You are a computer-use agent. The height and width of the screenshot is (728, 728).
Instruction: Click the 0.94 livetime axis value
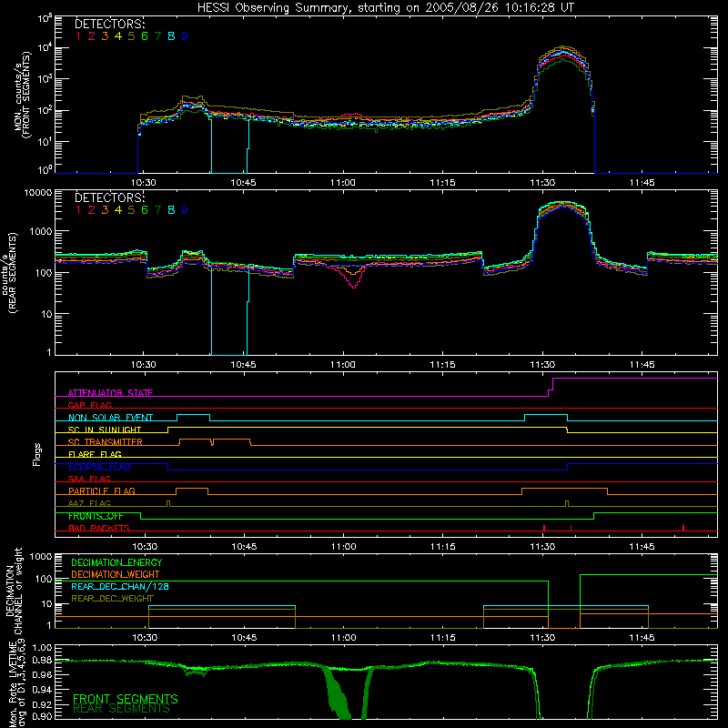coord(42,690)
